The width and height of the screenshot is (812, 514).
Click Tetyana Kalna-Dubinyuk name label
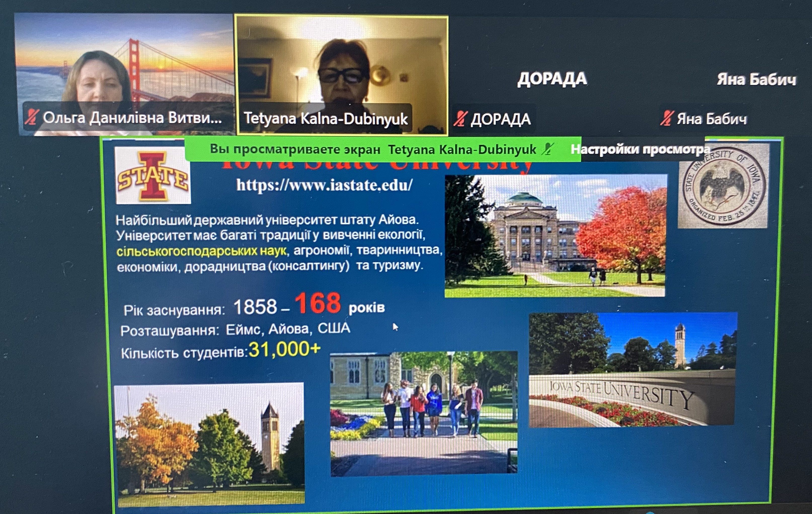326,118
